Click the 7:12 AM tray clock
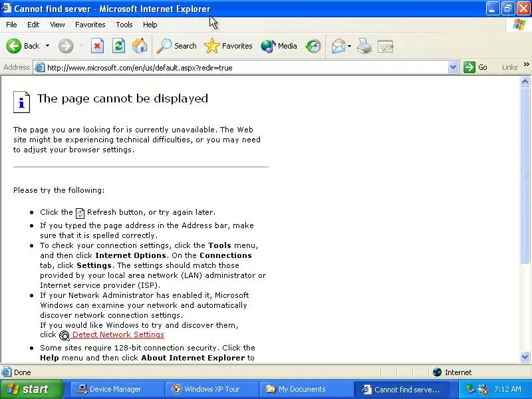This screenshot has height=399, width=532. (507, 389)
